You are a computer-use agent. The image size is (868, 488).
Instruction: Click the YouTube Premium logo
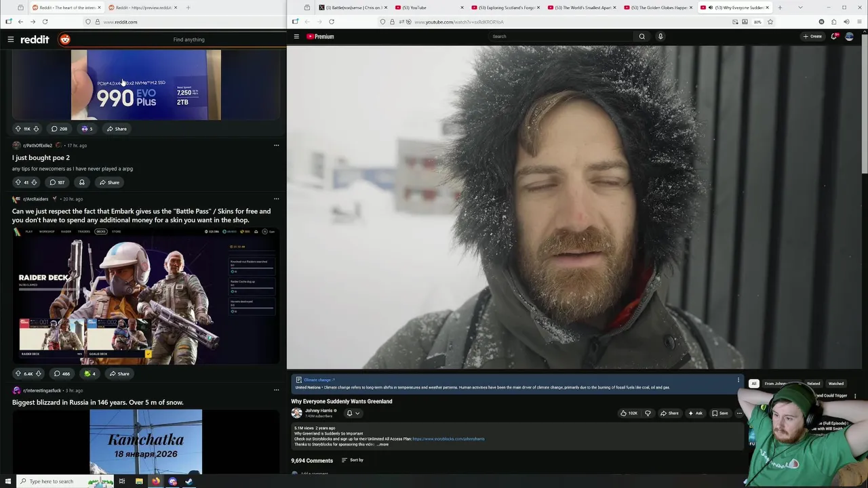click(x=320, y=37)
